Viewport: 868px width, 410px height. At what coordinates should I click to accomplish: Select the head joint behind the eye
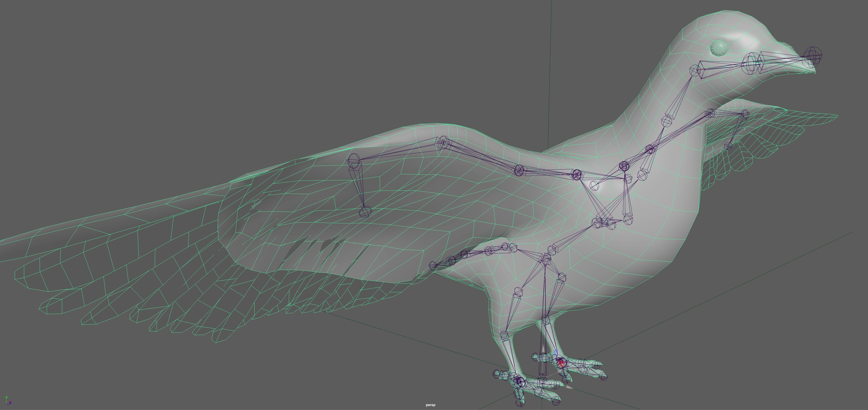[695, 71]
